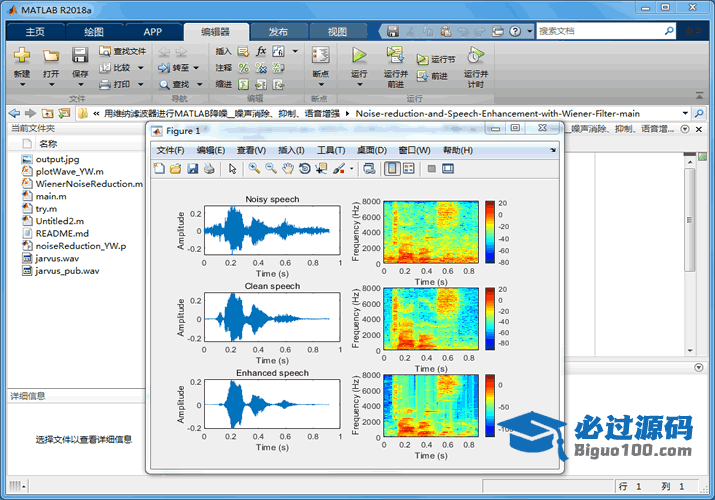Open the Figure Help (帮助(H)) menu
This screenshot has height=500, width=715.
coord(458,150)
